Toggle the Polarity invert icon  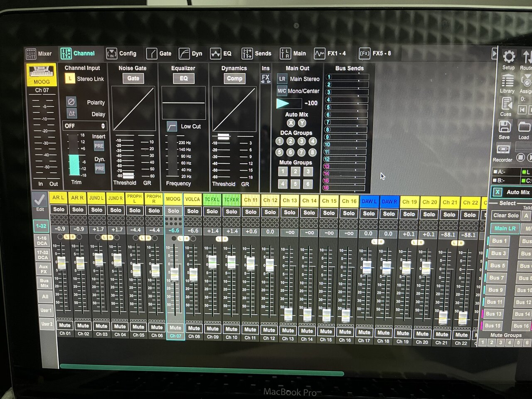(71, 102)
